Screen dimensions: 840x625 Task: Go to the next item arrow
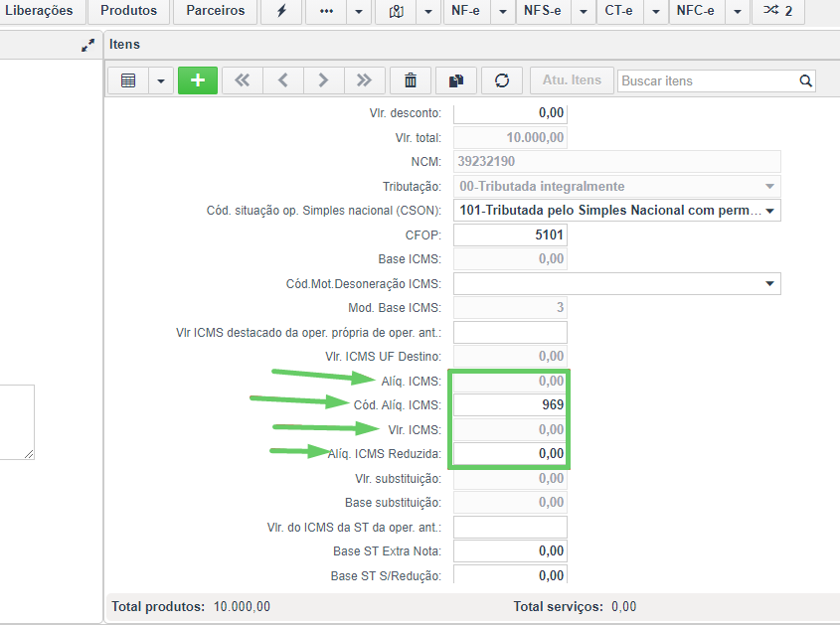(323, 80)
